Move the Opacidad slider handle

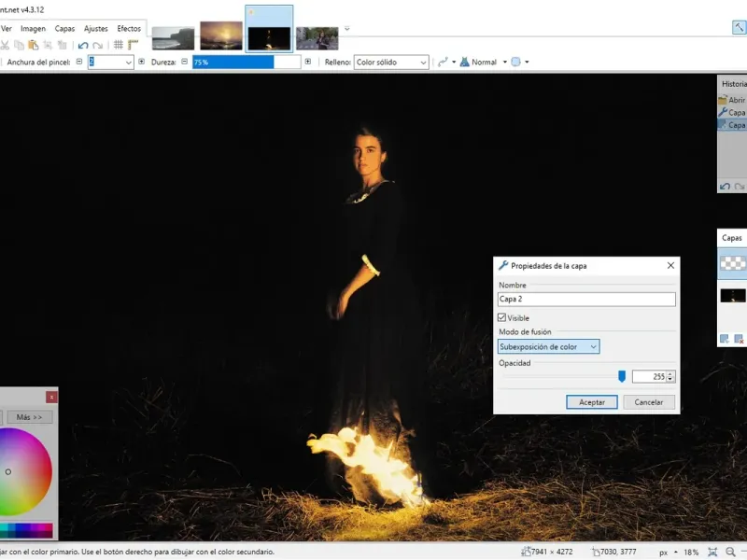click(622, 377)
